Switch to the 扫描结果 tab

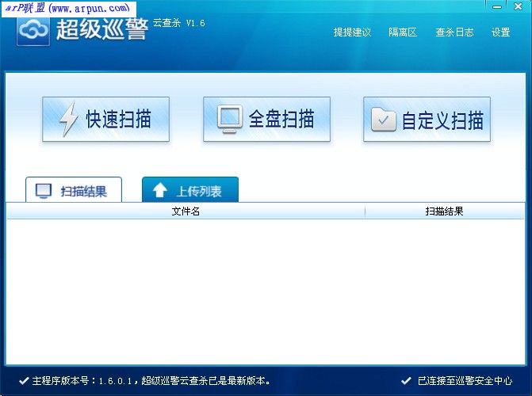point(74,191)
